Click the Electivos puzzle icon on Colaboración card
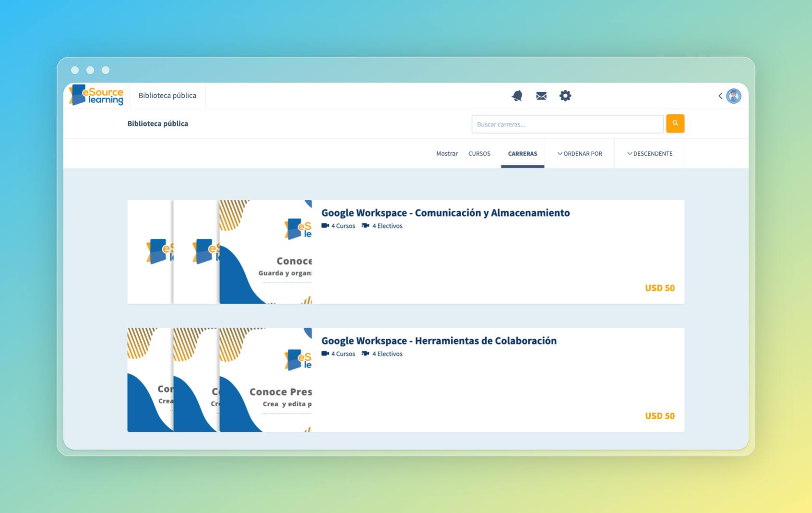 365,354
